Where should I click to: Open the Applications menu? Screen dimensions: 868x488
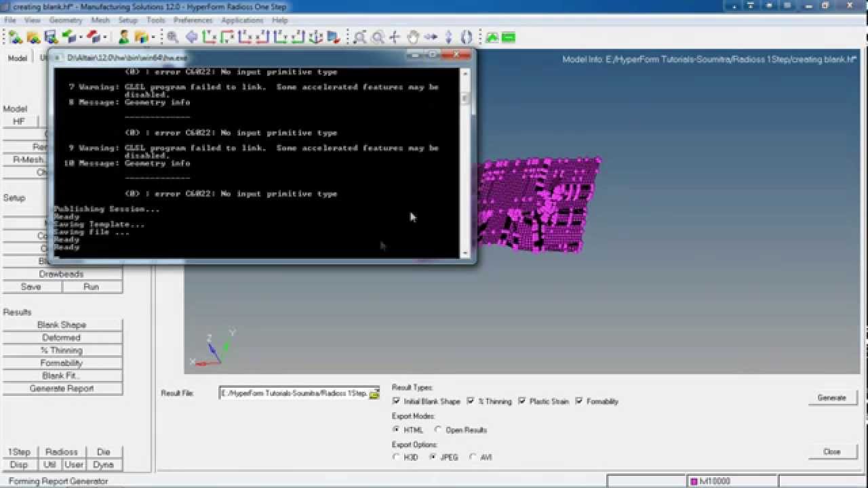pyautogui.click(x=242, y=20)
